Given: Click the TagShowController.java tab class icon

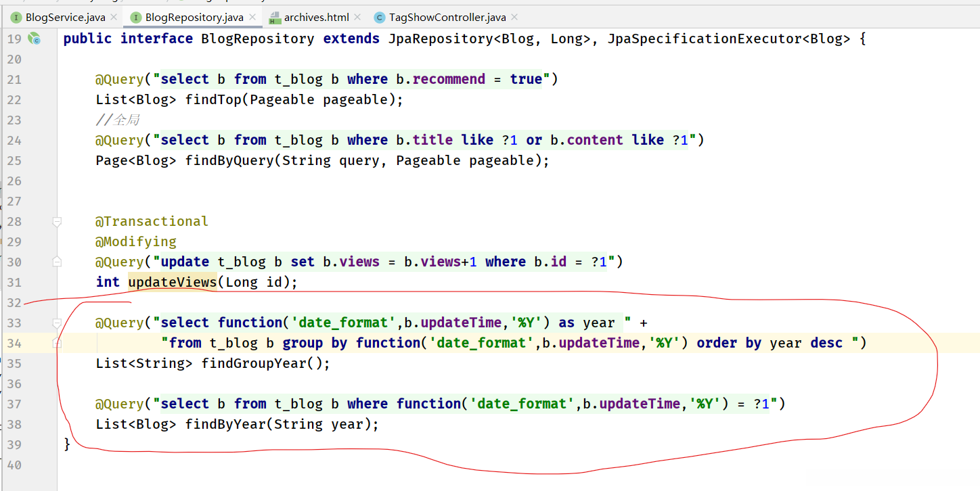Looking at the screenshot, I should click(x=380, y=18).
